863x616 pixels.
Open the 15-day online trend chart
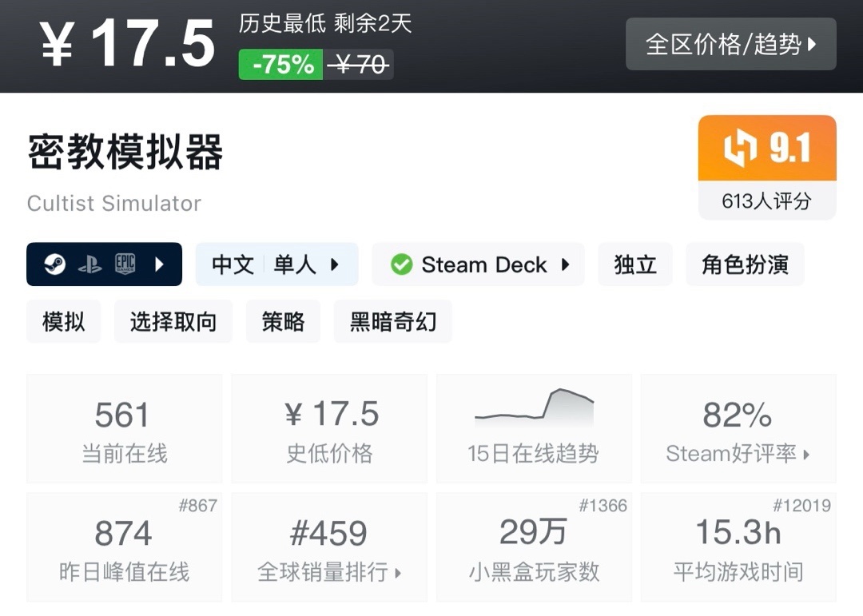point(534,428)
